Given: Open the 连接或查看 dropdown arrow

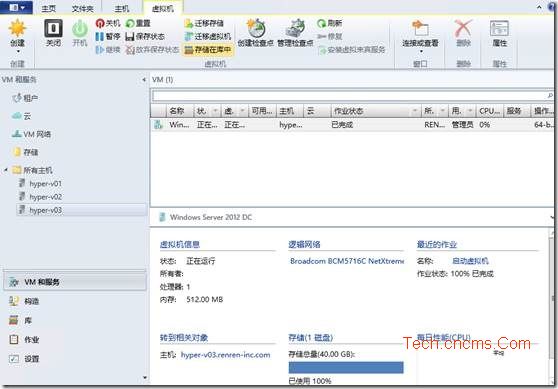Looking at the screenshot, I should click(x=421, y=52).
